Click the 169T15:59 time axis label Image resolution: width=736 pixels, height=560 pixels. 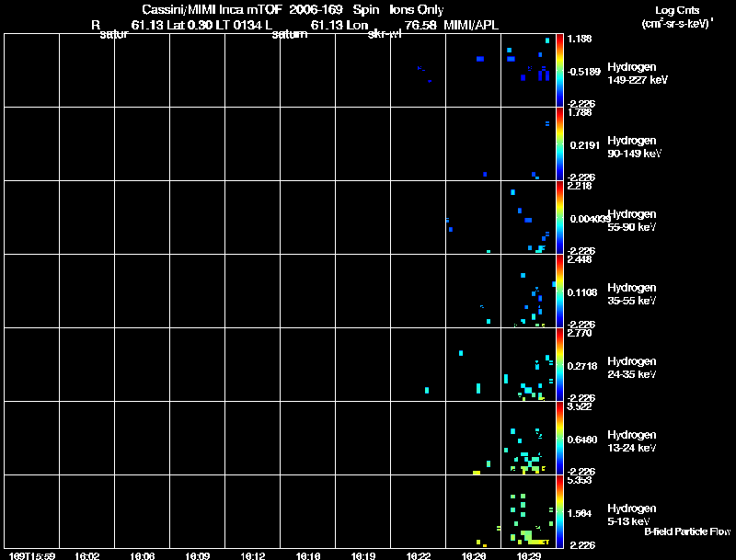(x=31, y=555)
